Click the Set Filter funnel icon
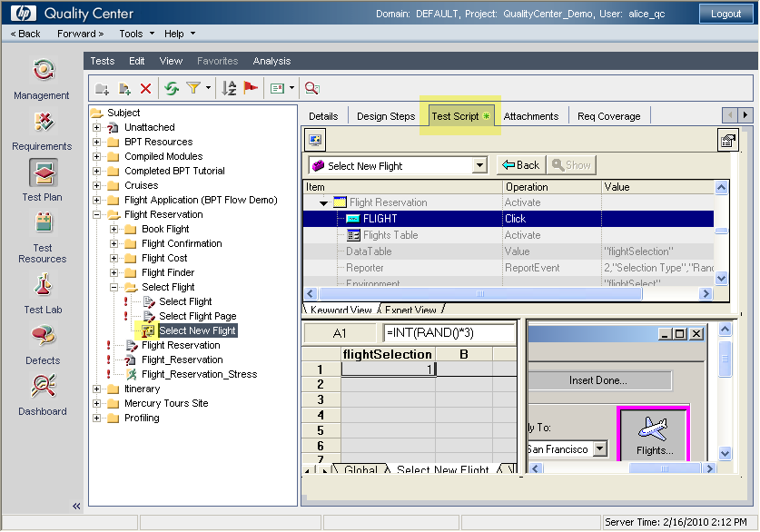 click(x=193, y=88)
